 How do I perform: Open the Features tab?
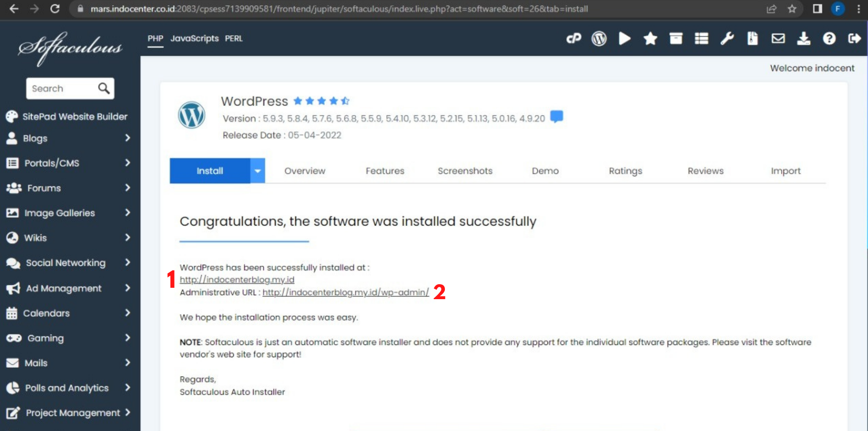point(385,171)
